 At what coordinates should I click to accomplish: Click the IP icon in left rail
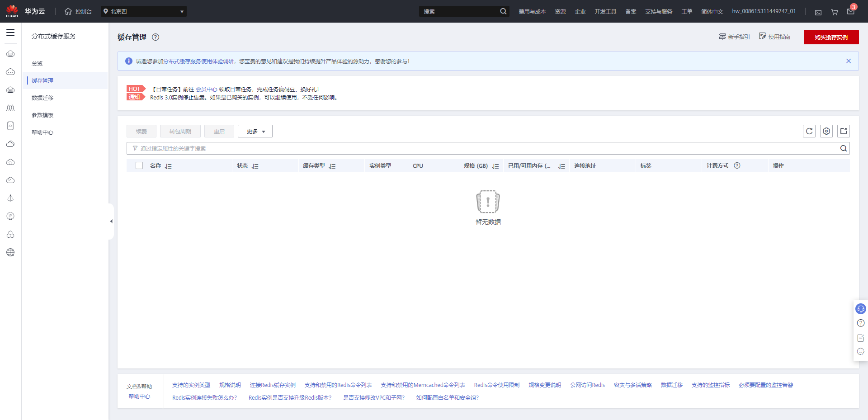(x=10, y=216)
